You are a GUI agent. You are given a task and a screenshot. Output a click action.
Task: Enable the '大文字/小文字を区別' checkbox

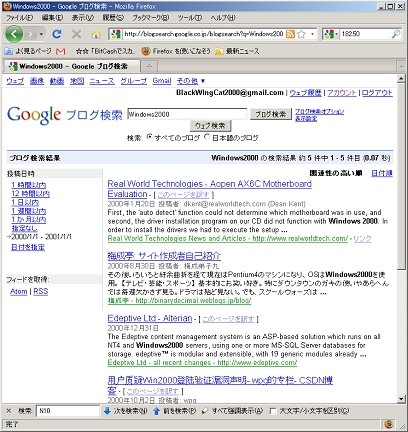(273, 411)
